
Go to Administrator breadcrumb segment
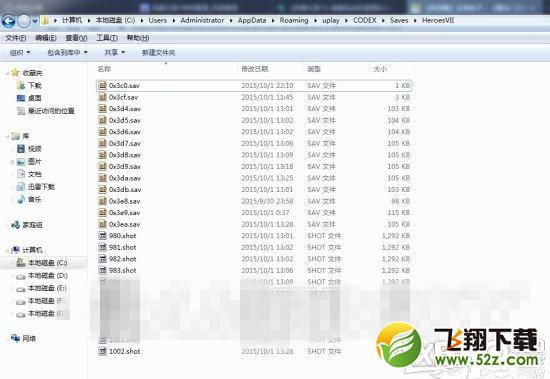pyautogui.click(x=202, y=20)
